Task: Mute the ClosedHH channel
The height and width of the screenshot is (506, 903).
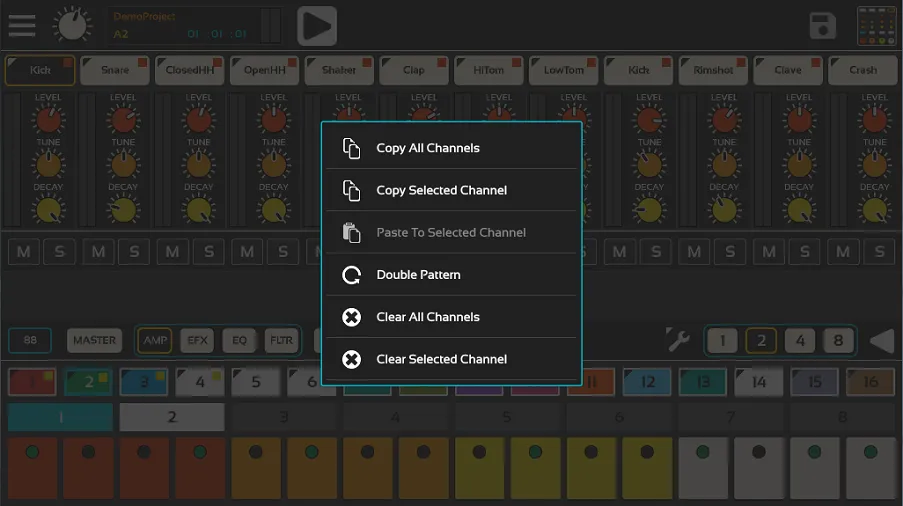Action: click(172, 252)
